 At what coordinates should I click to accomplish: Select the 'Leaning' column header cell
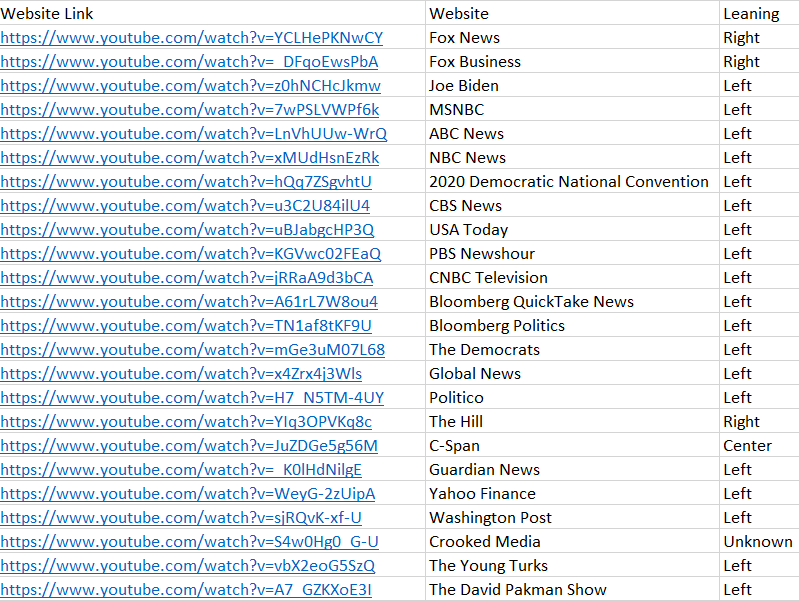pyautogui.click(x=760, y=13)
